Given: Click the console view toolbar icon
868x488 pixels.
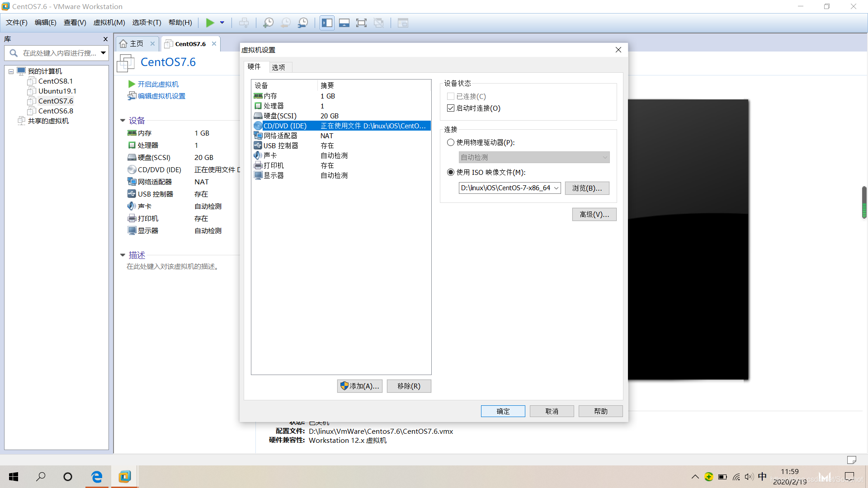Looking at the screenshot, I should [x=403, y=23].
